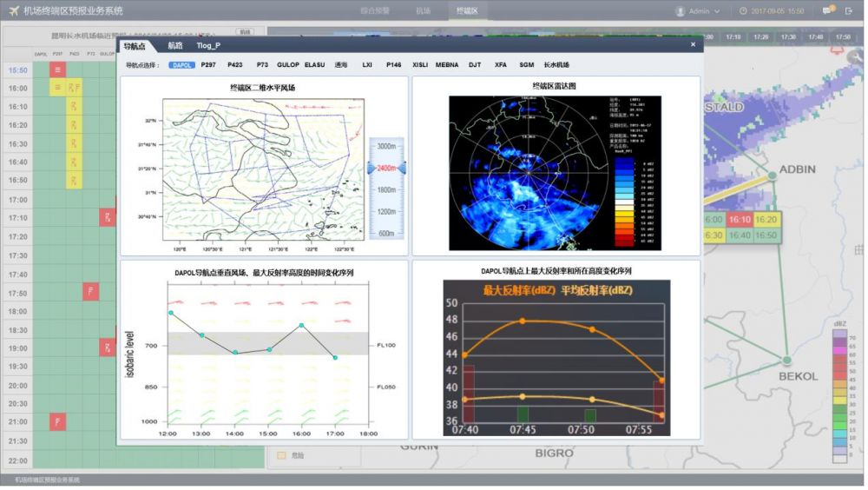Select GULOP navigation point
The image size is (868, 490).
[x=287, y=65]
